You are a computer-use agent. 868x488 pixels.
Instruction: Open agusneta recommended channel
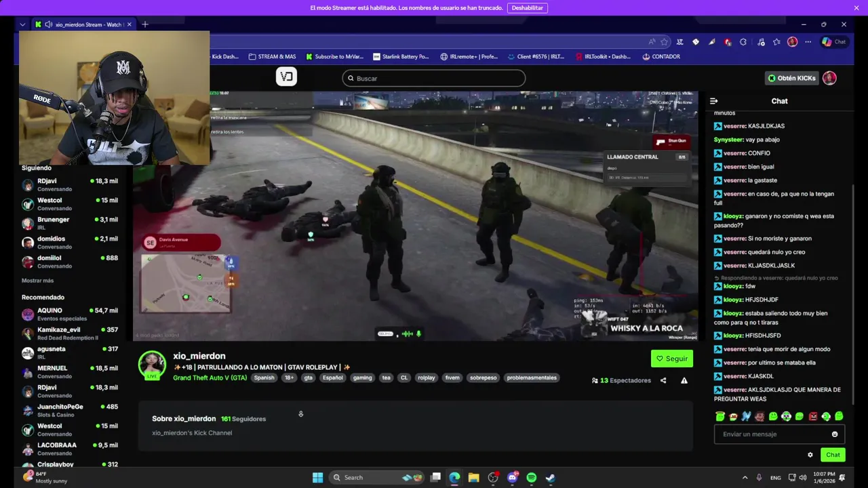[x=69, y=352]
